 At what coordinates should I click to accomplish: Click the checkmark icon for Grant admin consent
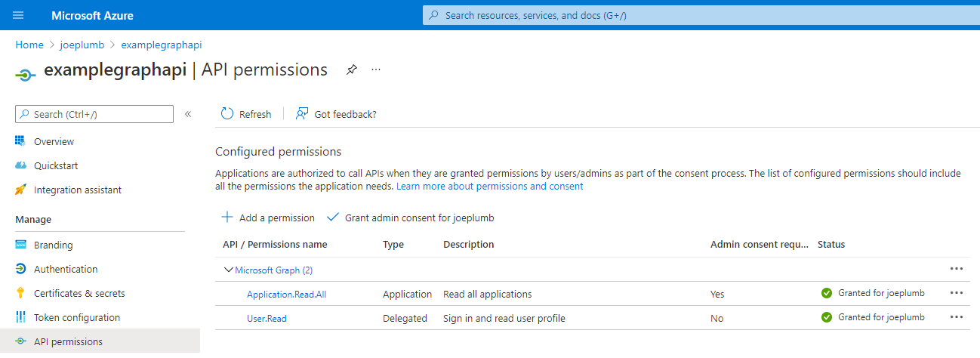[x=333, y=218]
